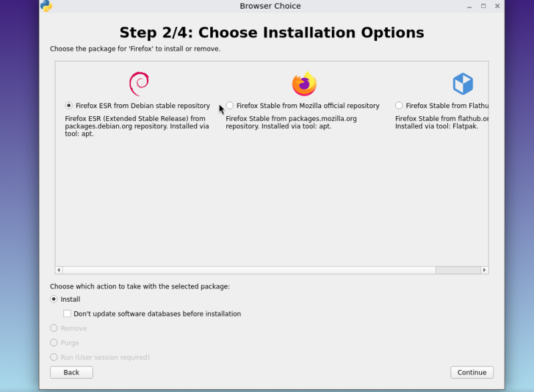Select Firefox Stable from Flathub

(x=398, y=105)
